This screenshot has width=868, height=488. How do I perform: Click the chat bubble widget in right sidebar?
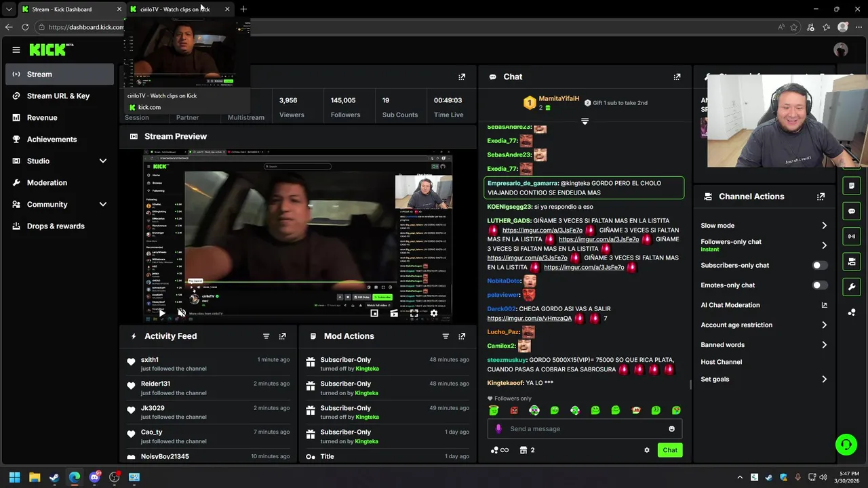coord(852,211)
